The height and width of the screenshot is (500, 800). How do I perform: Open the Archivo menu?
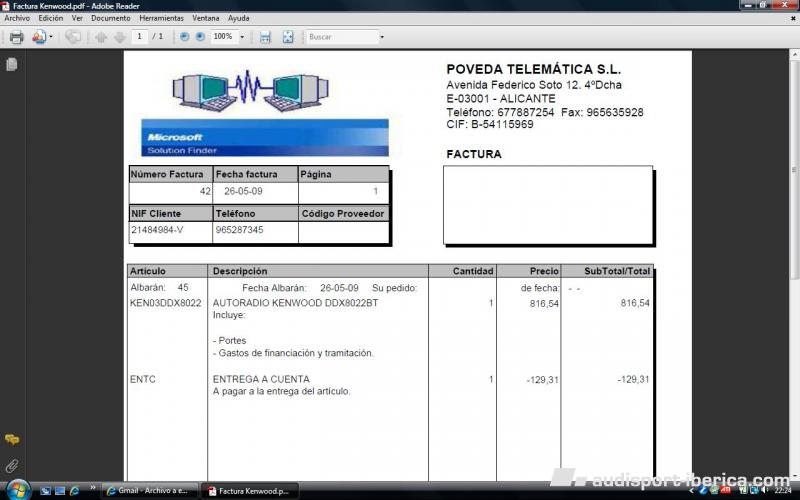pyautogui.click(x=17, y=18)
